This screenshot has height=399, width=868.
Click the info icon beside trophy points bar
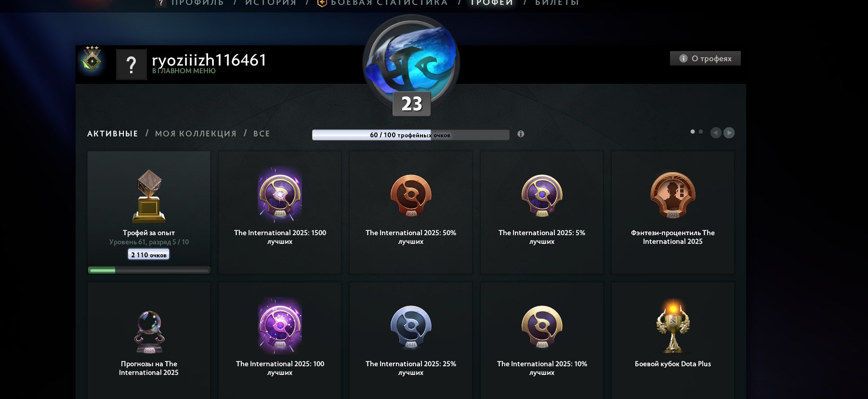[521, 134]
